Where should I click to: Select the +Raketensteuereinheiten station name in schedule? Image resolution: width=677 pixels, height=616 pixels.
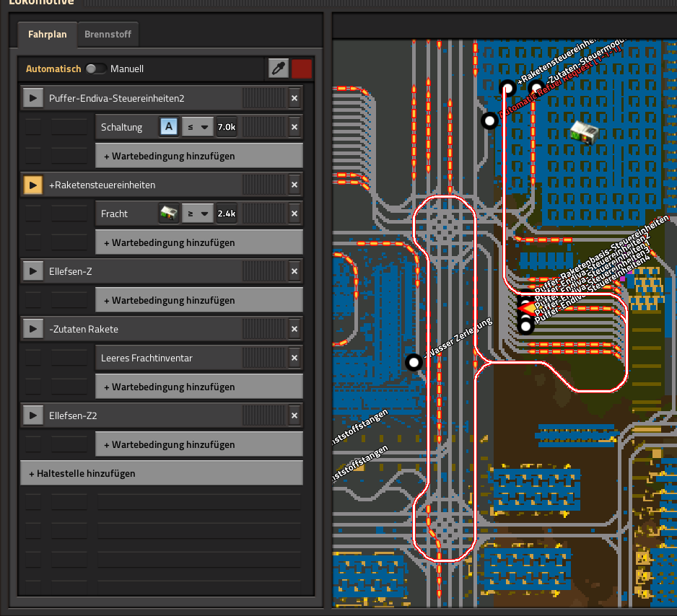[102, 185]
